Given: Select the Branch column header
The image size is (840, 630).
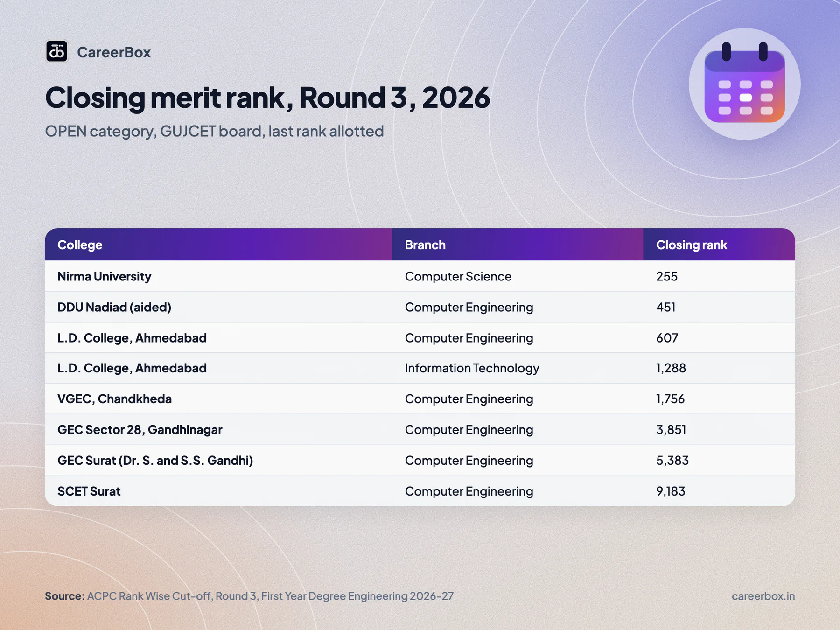Looking at the screenshot, I should tap(425, 245).
